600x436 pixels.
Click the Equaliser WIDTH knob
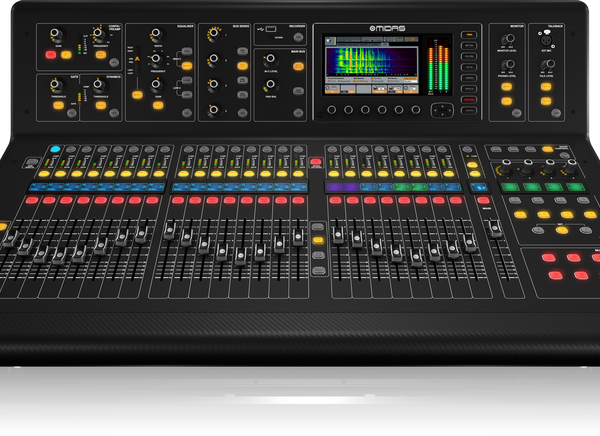[x=157, y=34]
